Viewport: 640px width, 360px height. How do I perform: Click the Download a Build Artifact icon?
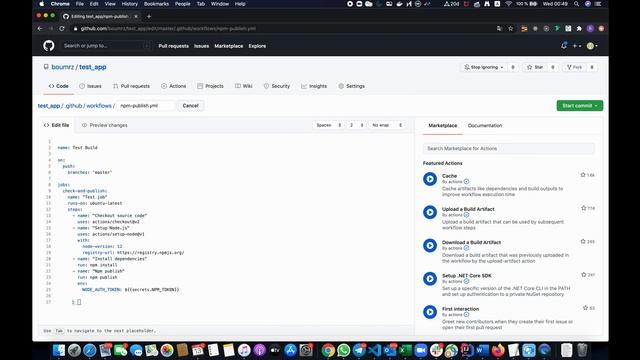[430, 245]
